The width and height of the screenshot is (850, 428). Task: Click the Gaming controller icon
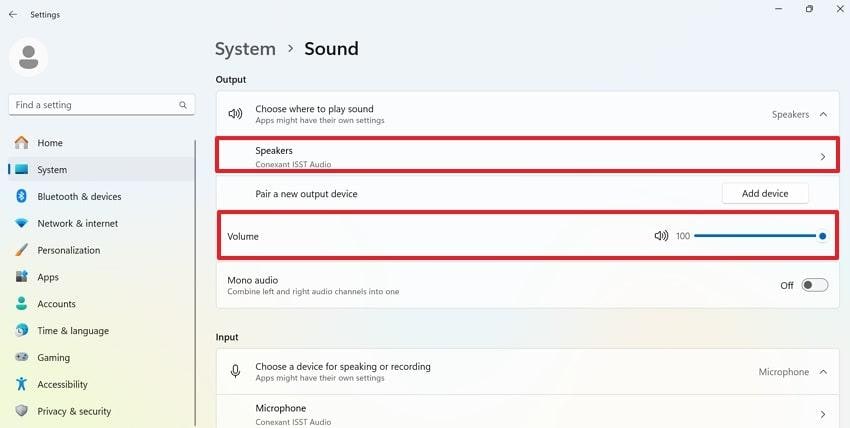point(21,357)
